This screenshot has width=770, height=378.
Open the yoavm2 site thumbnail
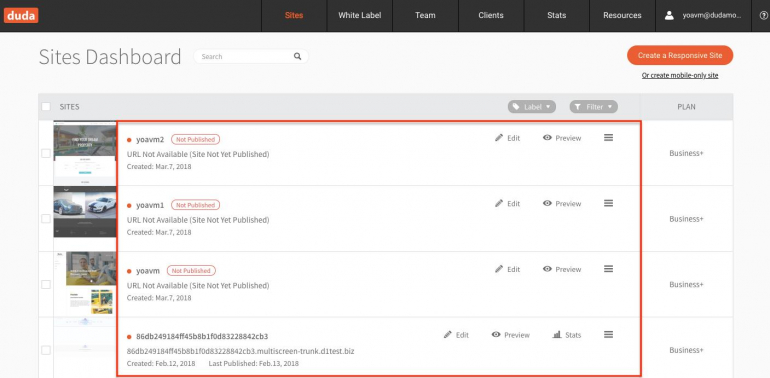(x=84, y=153)
